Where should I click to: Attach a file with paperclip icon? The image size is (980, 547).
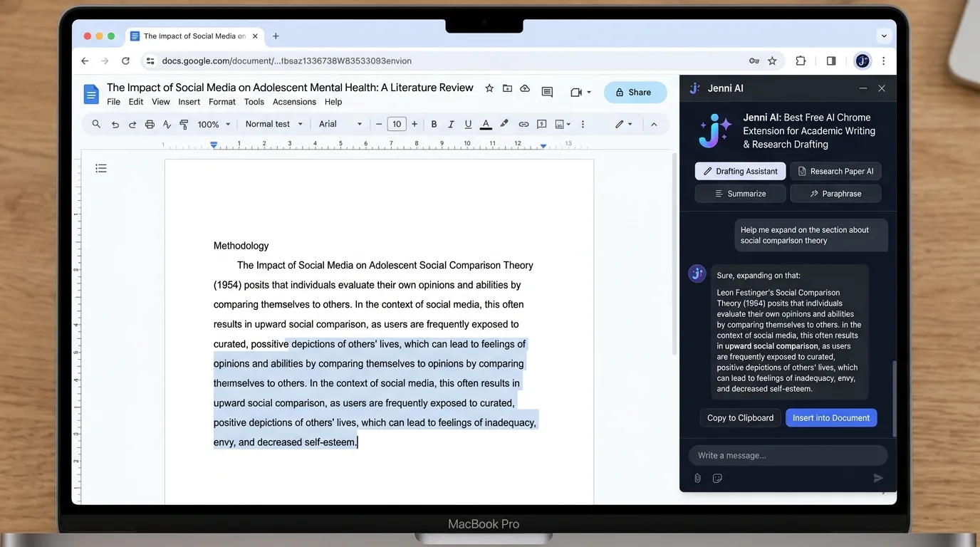(x=698, y=478)
